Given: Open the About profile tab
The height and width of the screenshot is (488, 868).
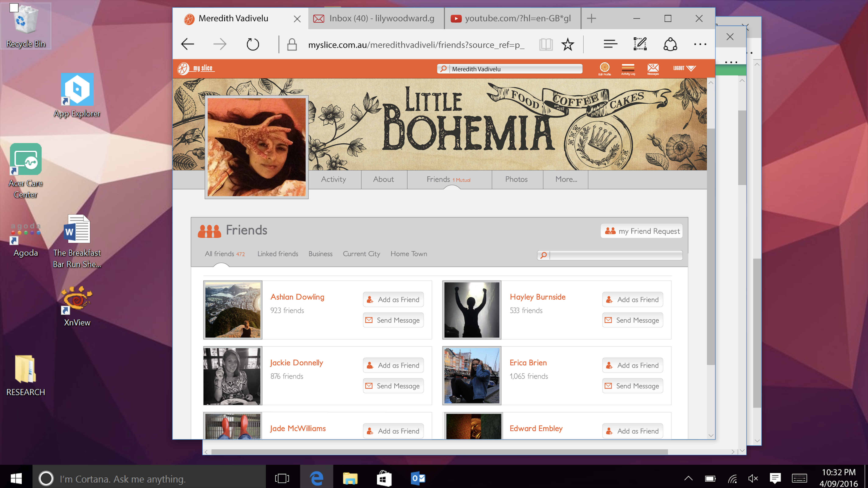Looking at the screenshot, I should coord(383,179).
